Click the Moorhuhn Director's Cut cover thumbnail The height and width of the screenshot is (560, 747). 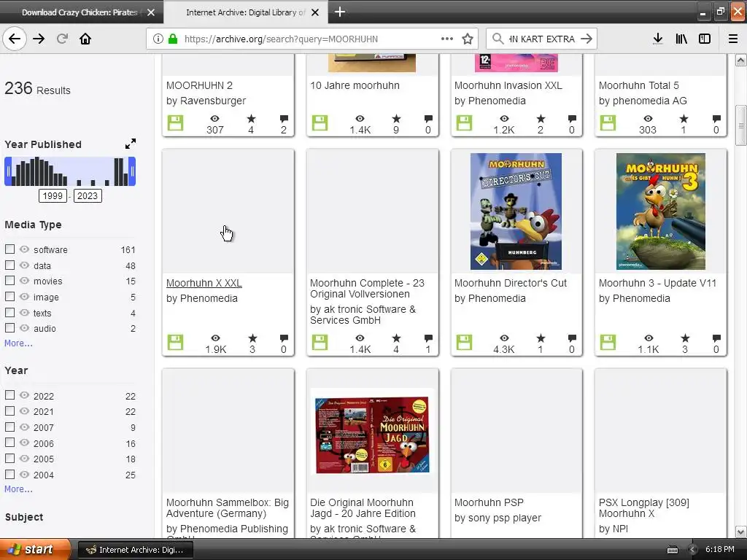[x=516, y=211]
